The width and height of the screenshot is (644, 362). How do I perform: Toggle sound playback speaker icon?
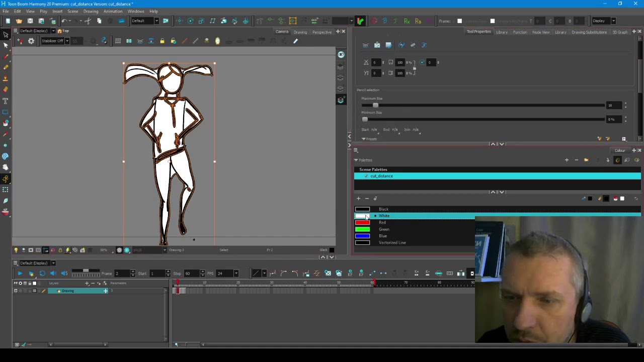[53, 274]
